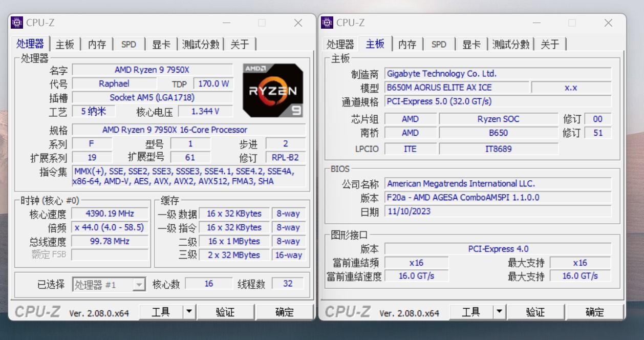Screen dimensions: 644x340
Task: Click the 图形接口 版本 value PCI-Express 4.0
Action: click(498, 249)
